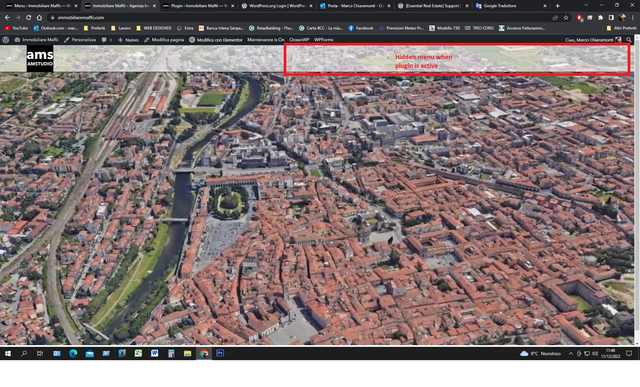
Task: Open the Facebook bookmark
Action: [361, 28]
